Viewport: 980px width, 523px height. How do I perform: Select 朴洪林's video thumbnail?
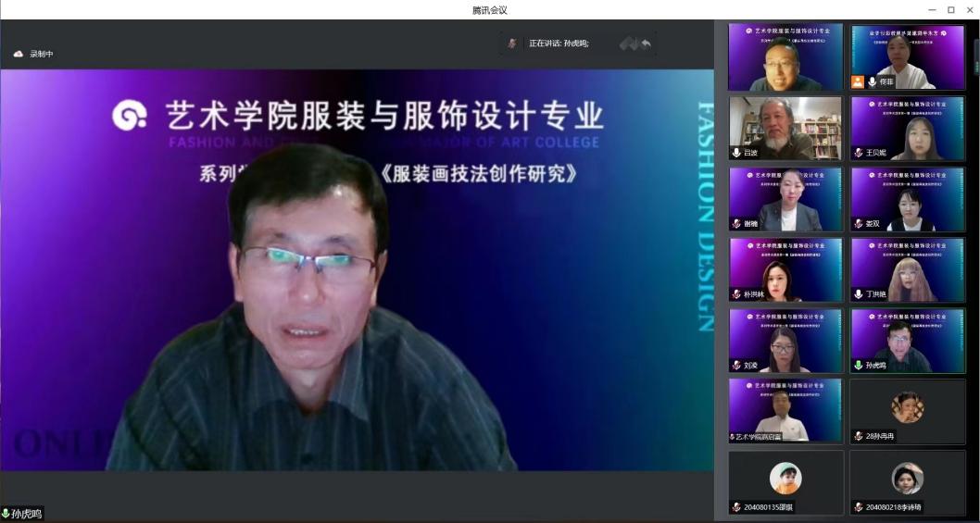(x=785, y=269)
